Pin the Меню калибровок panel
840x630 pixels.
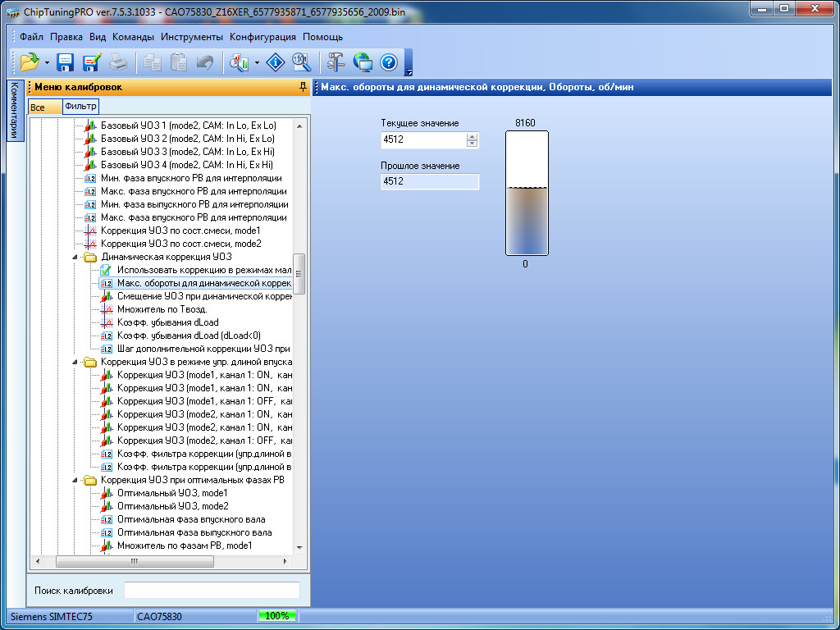[x=303, y=87]
